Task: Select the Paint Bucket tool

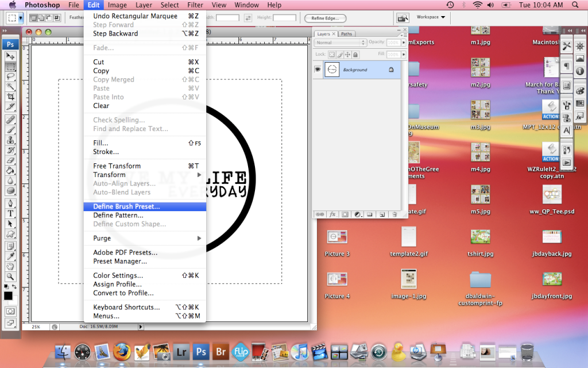Action: coord(10,170)
